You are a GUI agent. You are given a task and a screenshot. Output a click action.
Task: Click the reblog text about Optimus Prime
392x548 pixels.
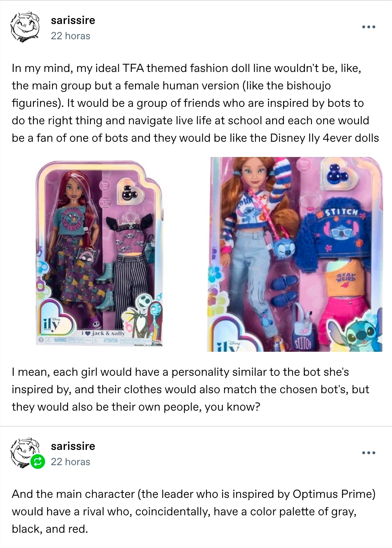click(193, 512)
